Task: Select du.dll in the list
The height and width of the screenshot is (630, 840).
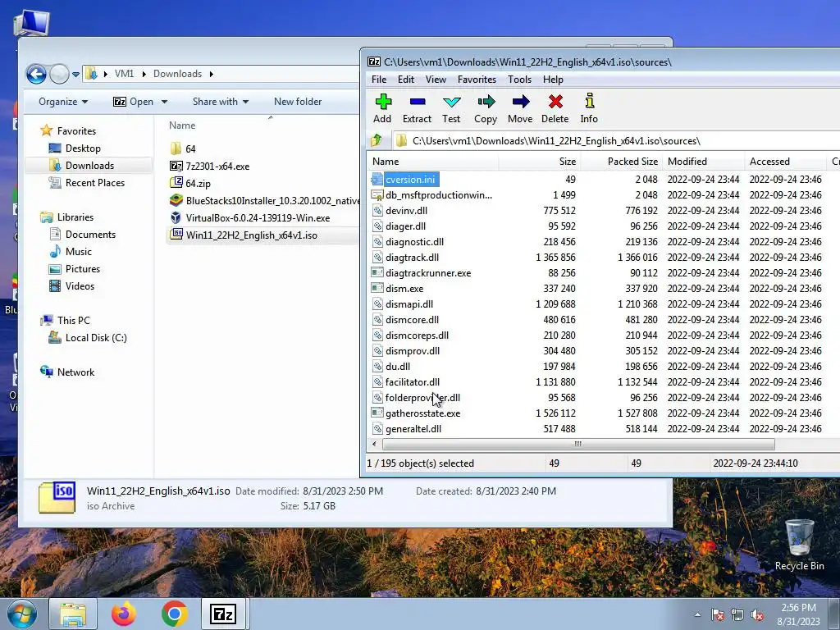Action: [398, 367]
